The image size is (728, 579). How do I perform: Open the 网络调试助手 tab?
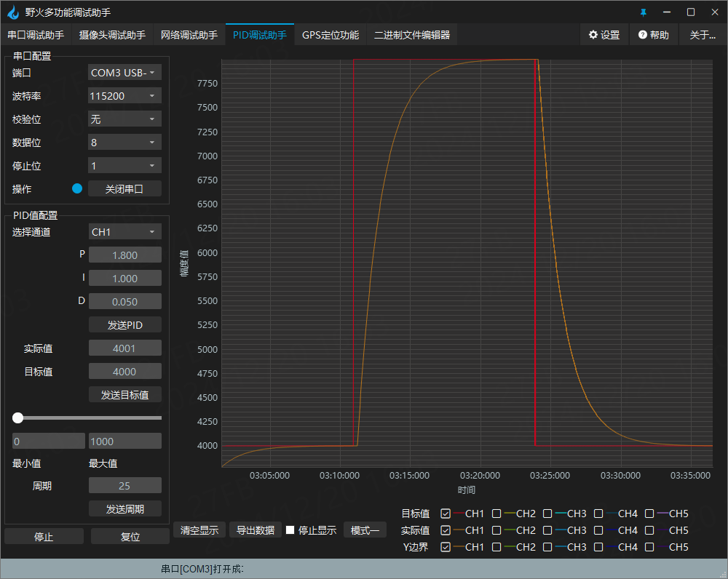[x=189, y=35]
